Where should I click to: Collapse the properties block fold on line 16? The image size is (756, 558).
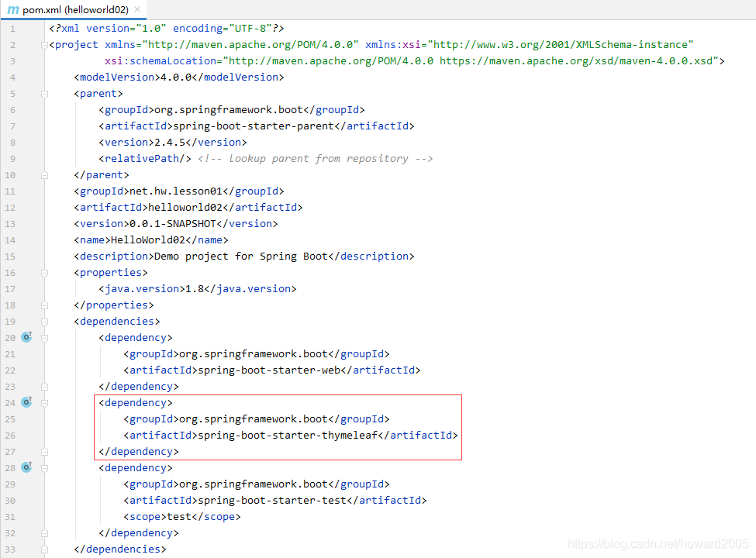pyautogui.click(x=44, y=274)
